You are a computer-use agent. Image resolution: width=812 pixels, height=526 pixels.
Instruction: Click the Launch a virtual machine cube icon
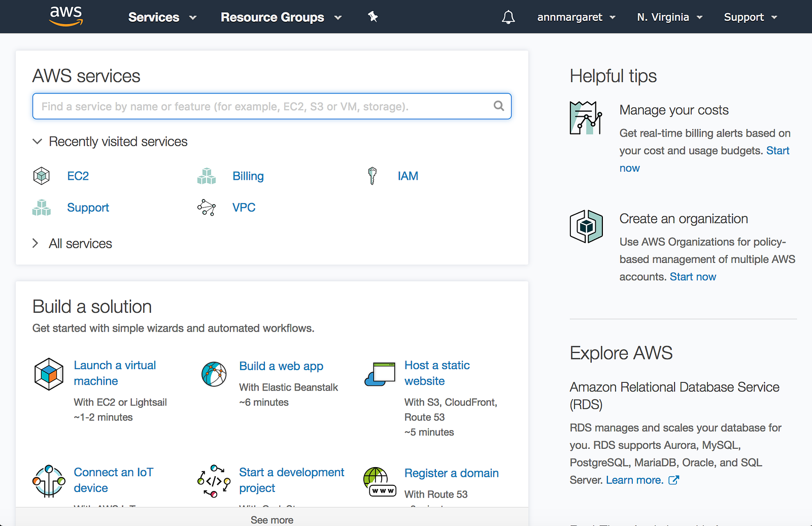pyautogui.click(x=49, y=374)
